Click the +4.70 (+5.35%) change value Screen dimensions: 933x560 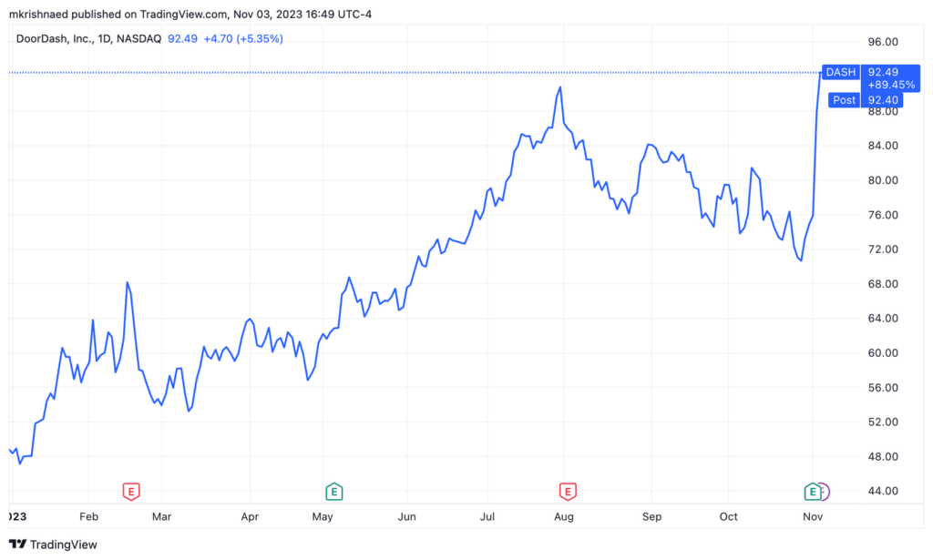coord(243,38)
